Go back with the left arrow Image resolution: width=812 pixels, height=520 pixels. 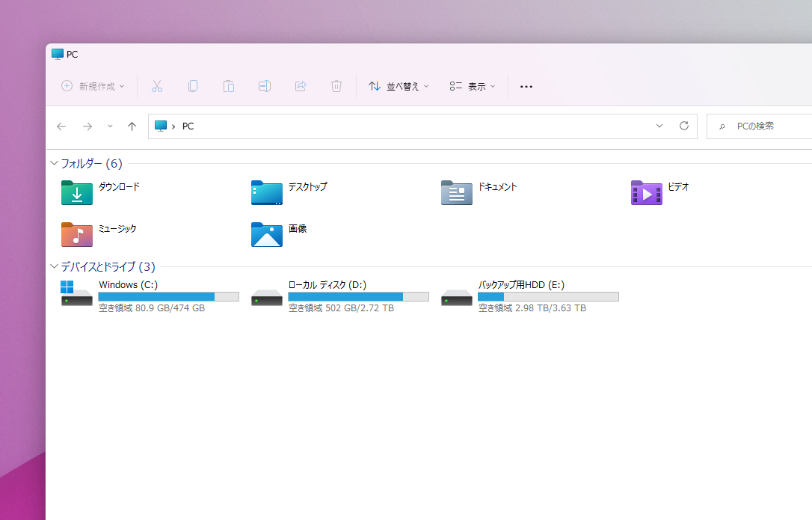[61, 126]
